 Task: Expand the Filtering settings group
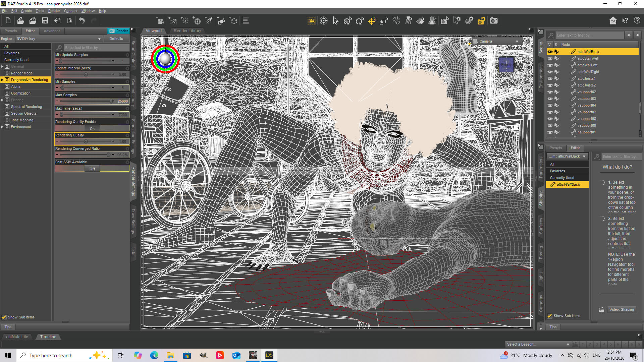click(2, 100)
